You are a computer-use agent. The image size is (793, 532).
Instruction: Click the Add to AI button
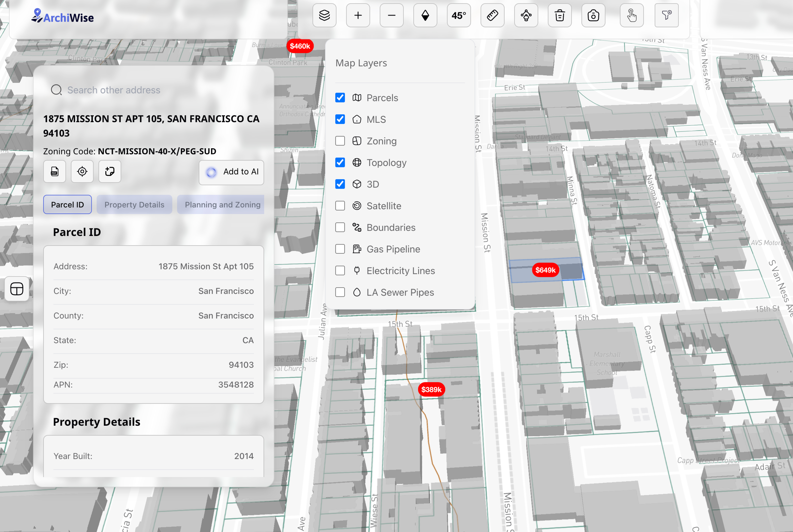[231, 172]
